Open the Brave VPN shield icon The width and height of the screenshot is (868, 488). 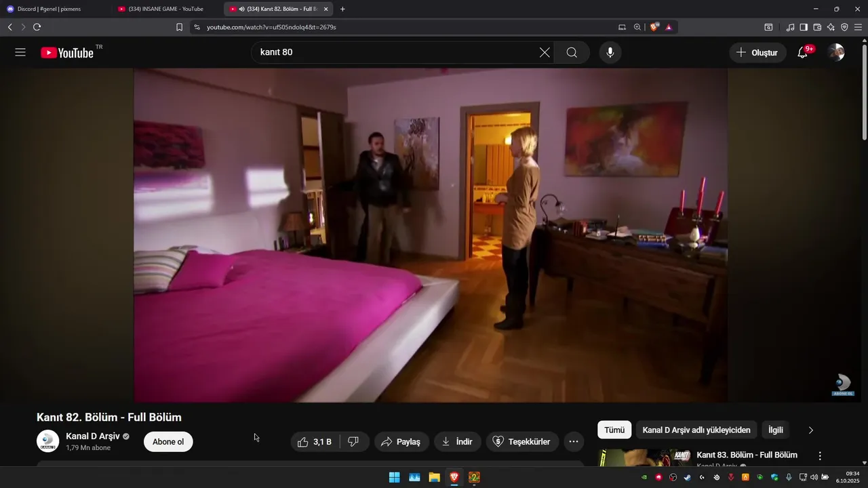[x=844, y=27]
